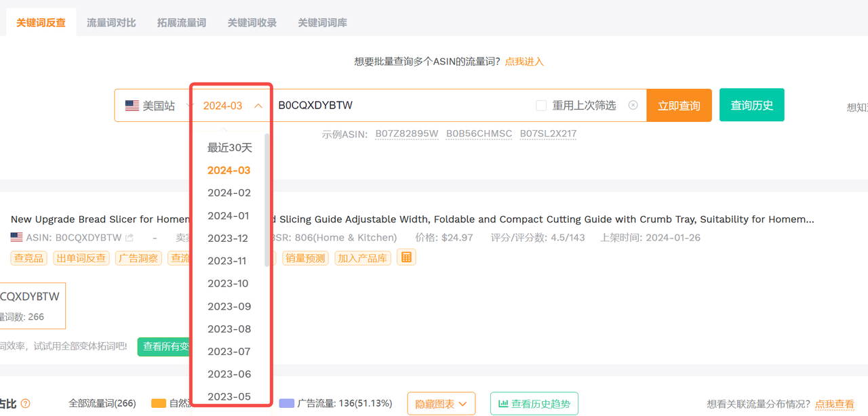Click the 全部流量词(266) label

[102, 403]
